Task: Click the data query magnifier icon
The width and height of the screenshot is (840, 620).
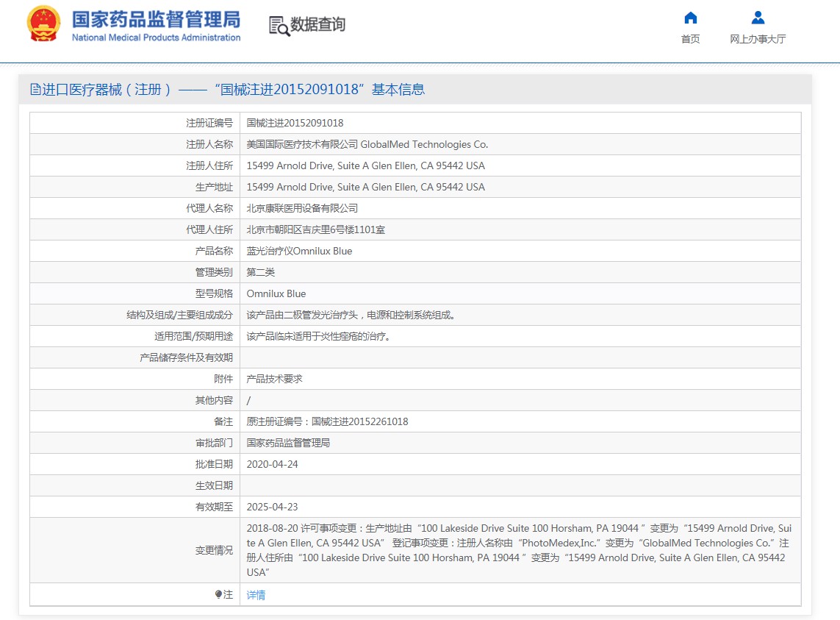Action: (279, 26)
